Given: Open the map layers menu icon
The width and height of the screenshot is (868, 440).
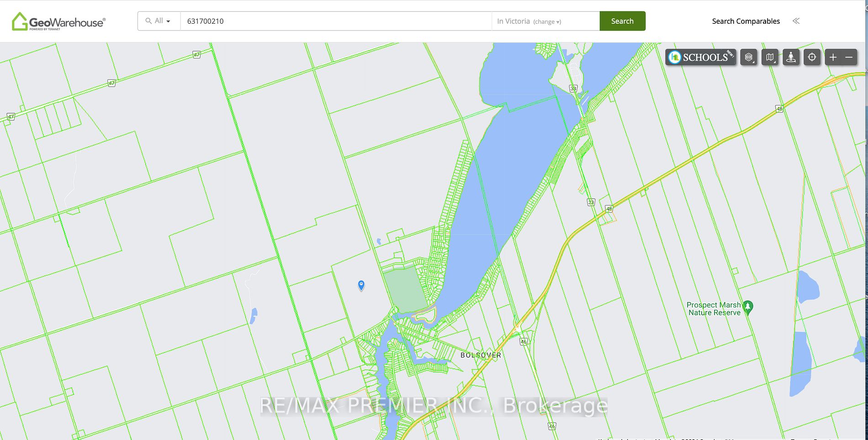Looking at the screenshot, I should click(748, 57).
